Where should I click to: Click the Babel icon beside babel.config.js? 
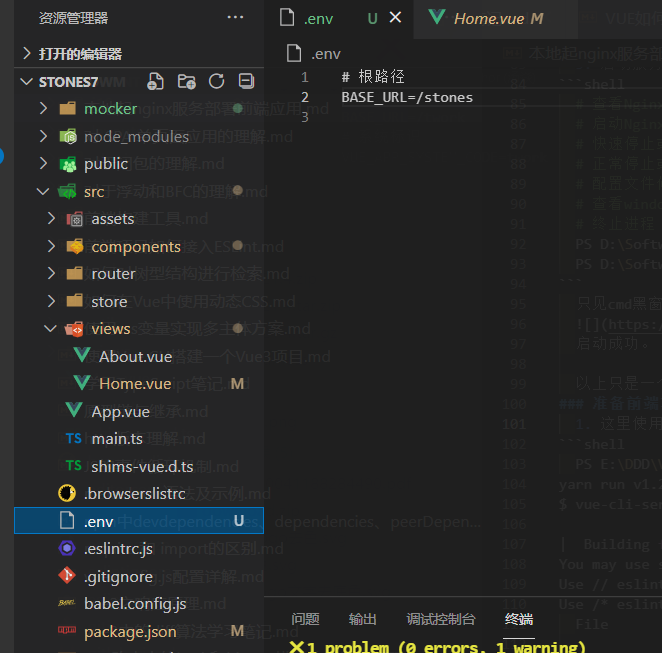click(67, 603)
